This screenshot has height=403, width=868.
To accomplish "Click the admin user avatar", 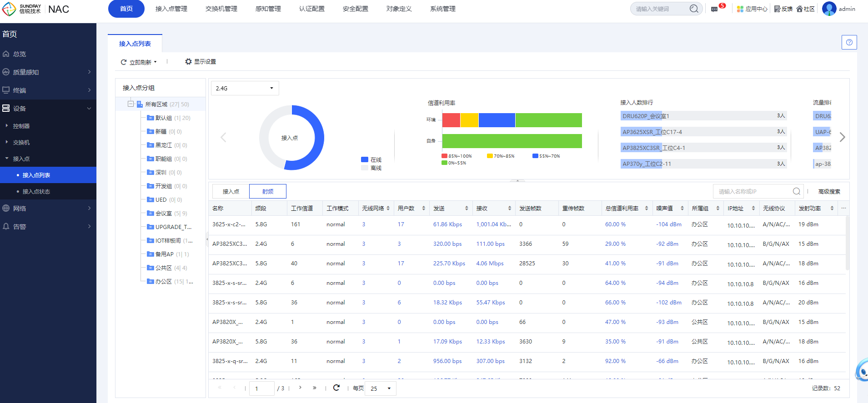I will pos(829,9).
